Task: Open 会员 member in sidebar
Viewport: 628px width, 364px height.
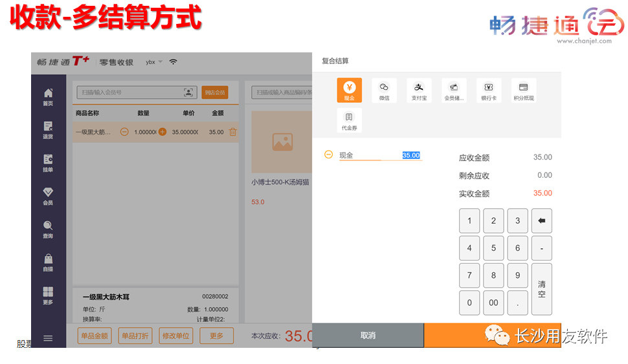Action: tap(48, 196)
